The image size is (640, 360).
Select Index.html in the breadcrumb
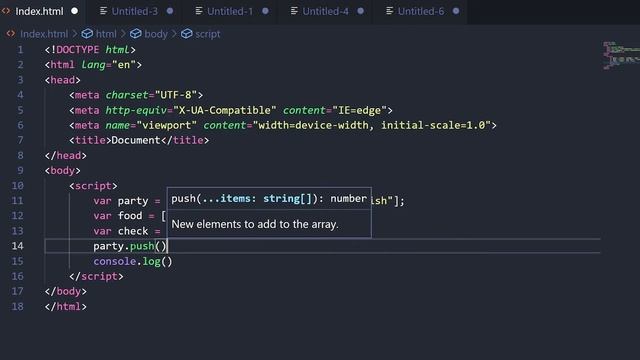pos(44,34)
